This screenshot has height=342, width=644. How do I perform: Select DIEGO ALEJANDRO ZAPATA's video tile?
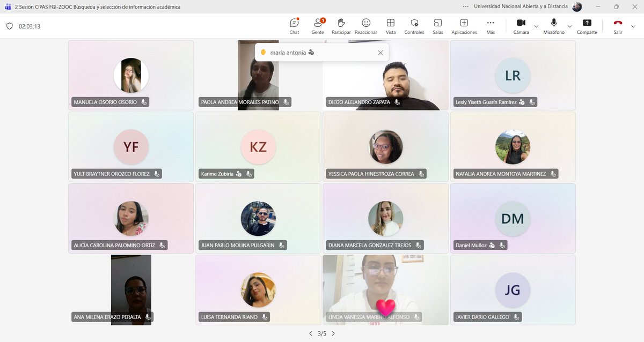385,76
